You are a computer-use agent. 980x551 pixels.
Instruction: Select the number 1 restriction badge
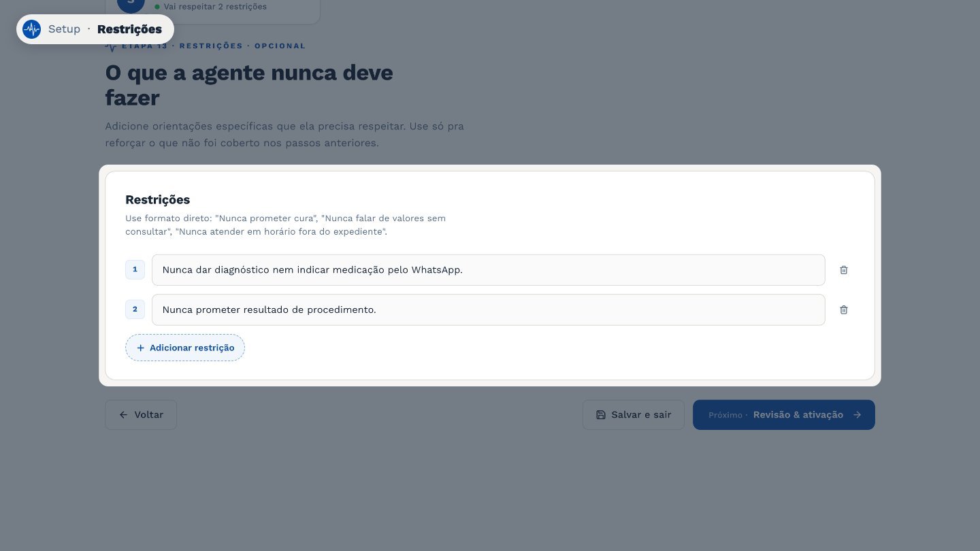tap(135, 269)
